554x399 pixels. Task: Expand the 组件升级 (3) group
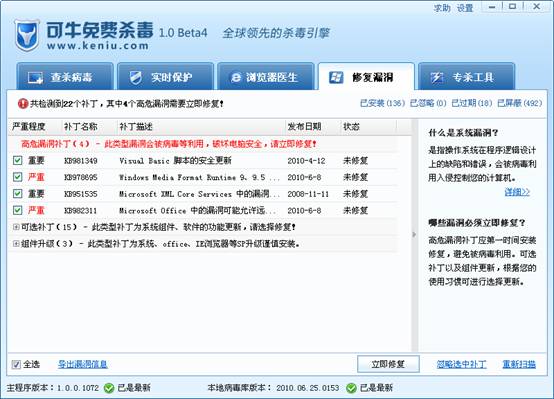[16, 243]
